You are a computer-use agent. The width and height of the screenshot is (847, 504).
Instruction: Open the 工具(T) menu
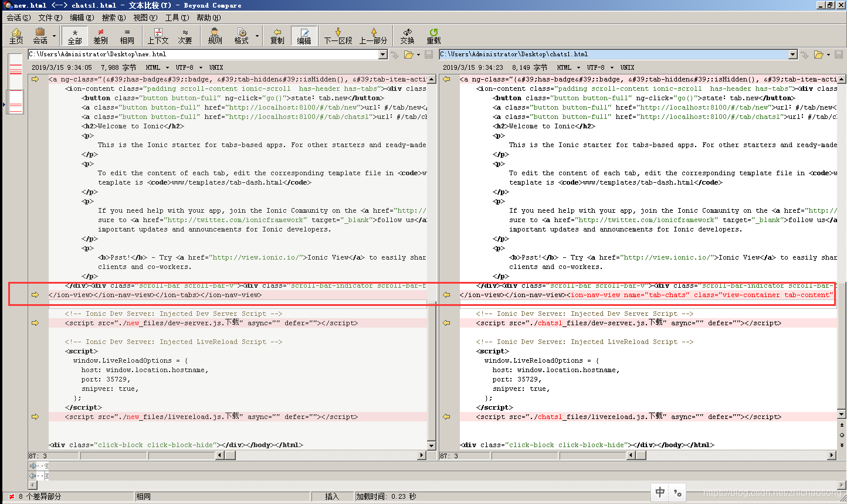tap(177, 18)
